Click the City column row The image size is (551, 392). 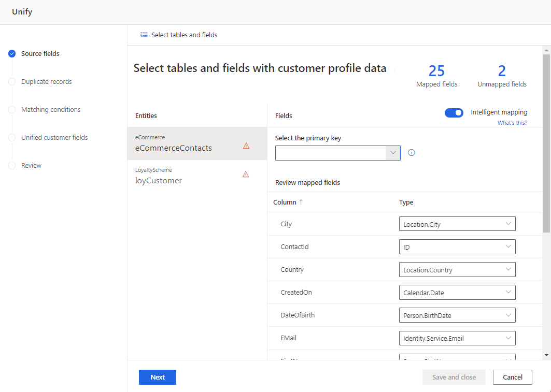(x=405, y=224)
